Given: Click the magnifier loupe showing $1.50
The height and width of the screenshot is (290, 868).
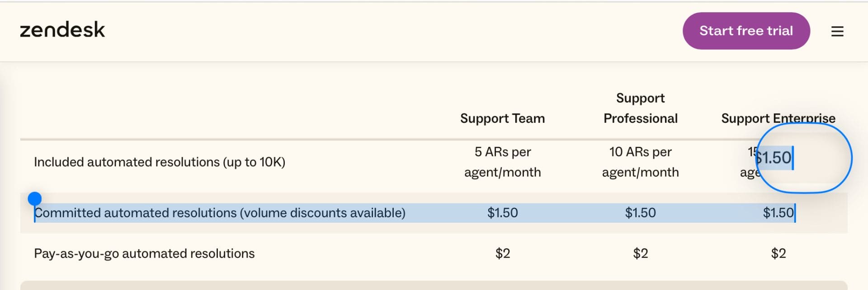Looking at the screenshot, I should click(804, 158).
